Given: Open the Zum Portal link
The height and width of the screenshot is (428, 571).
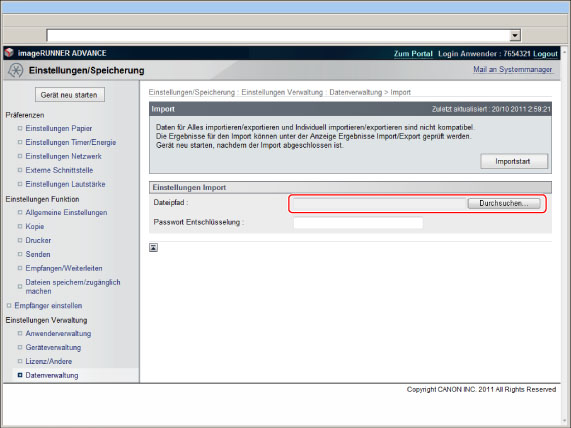Looking at the screenshot, I should point(413,54).
